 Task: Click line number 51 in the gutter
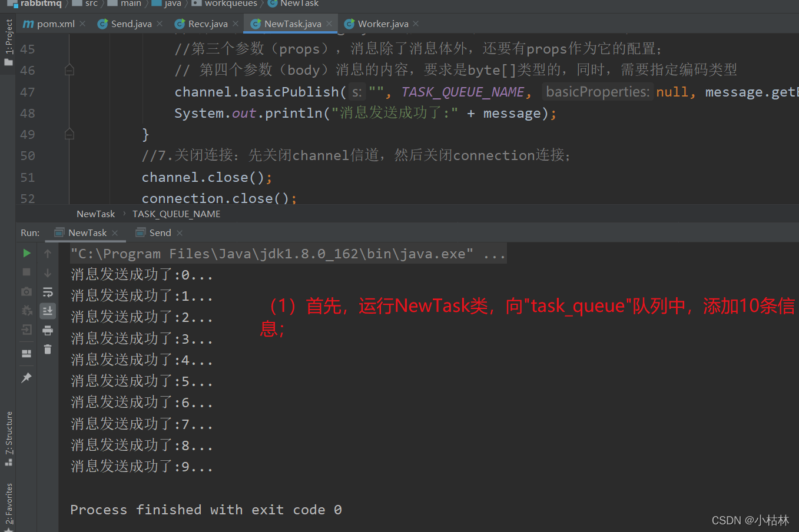[28, 177]
